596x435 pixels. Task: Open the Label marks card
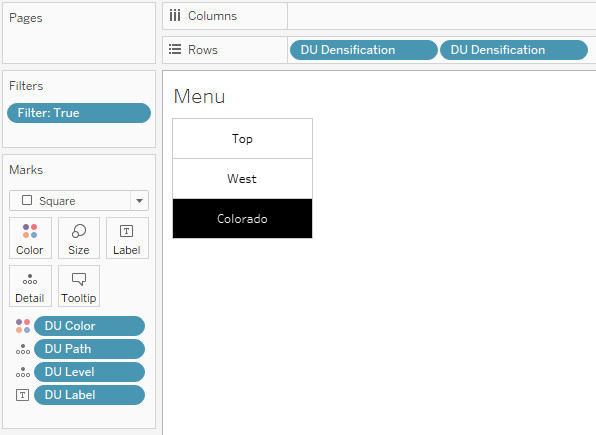click(127, 238)
